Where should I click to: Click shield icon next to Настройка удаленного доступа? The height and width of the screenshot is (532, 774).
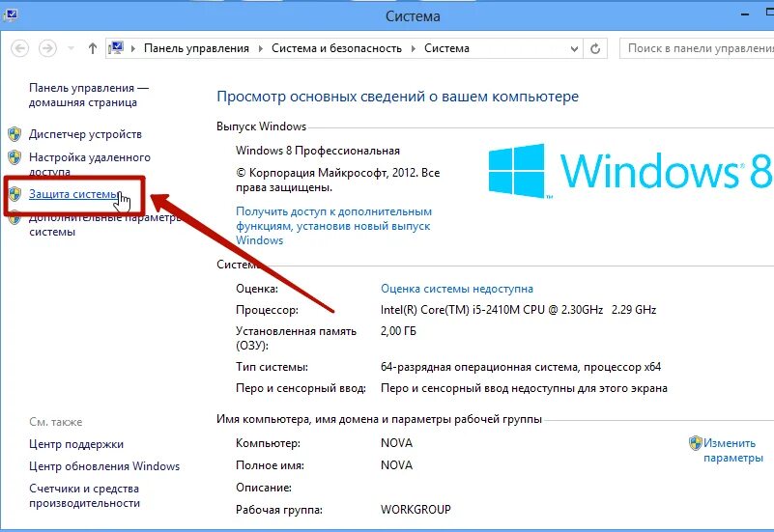click(14, 157)
